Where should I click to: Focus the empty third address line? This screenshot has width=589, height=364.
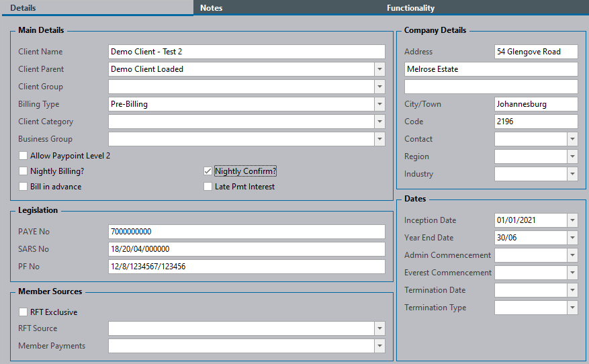click(x=491, y=87)
